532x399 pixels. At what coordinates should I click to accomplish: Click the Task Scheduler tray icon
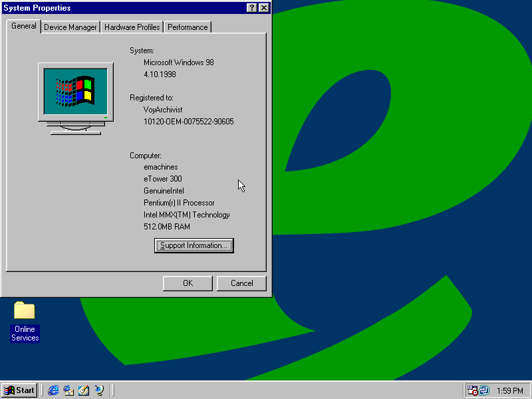(472, 390)
